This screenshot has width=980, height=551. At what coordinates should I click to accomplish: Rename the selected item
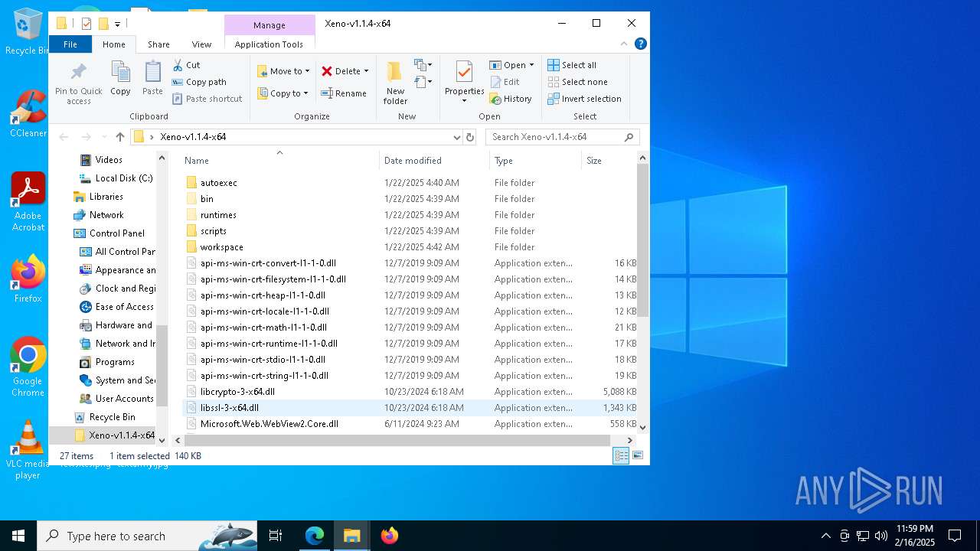pyautogui.click(x=344, y=93)
